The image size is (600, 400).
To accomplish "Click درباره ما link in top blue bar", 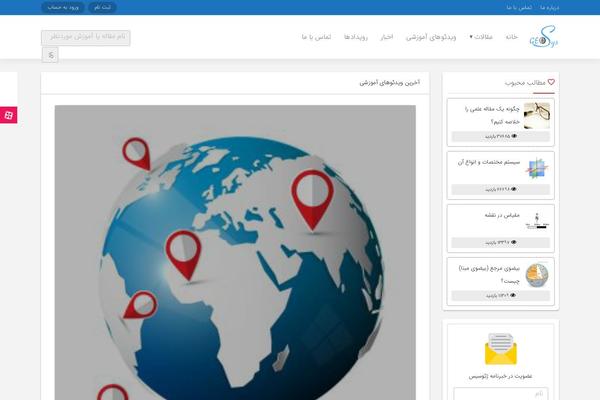I will [549, 7].
